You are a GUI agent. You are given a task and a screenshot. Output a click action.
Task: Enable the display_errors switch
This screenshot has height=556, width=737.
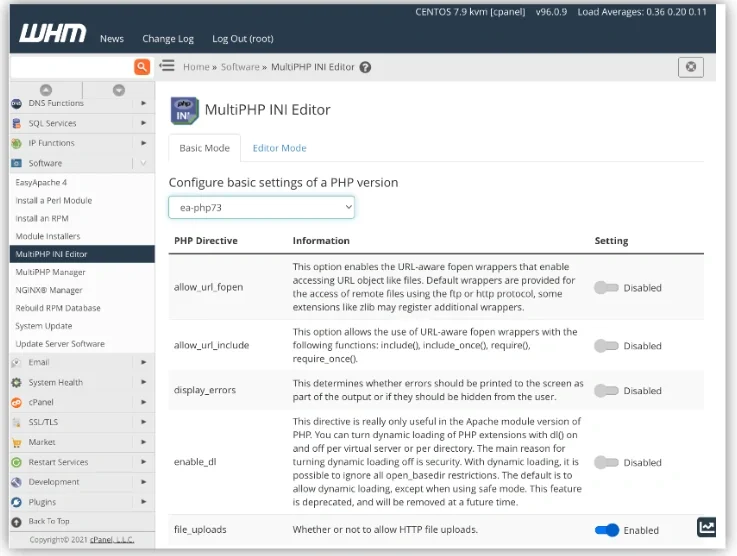606,391
